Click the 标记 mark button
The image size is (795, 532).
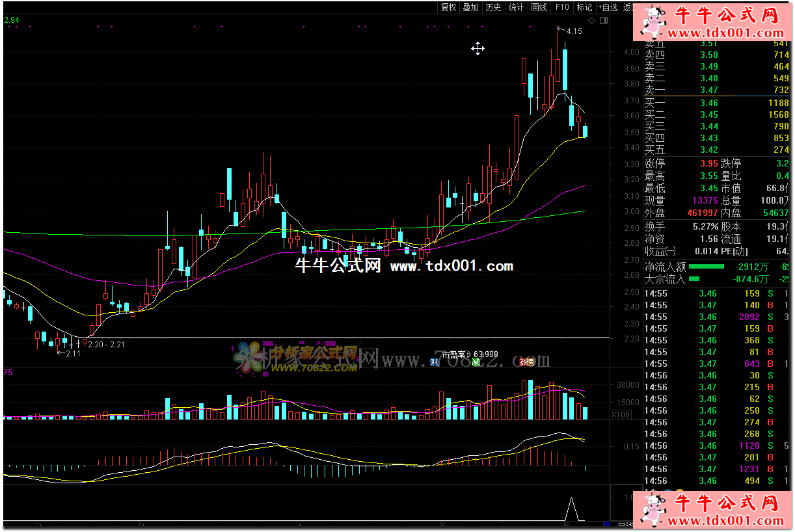[584, 7]
